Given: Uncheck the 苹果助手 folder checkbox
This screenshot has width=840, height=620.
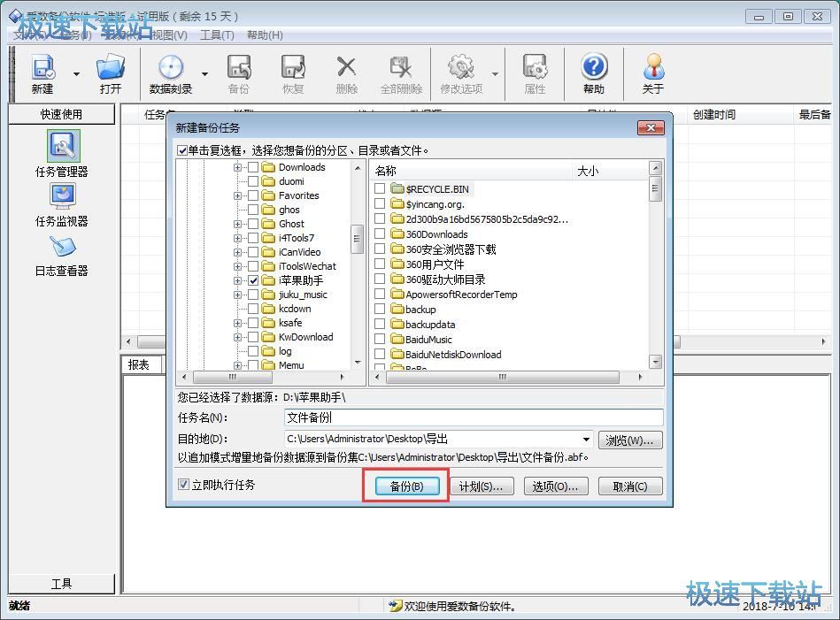Looking at the screenshot, I should [254, 279].
